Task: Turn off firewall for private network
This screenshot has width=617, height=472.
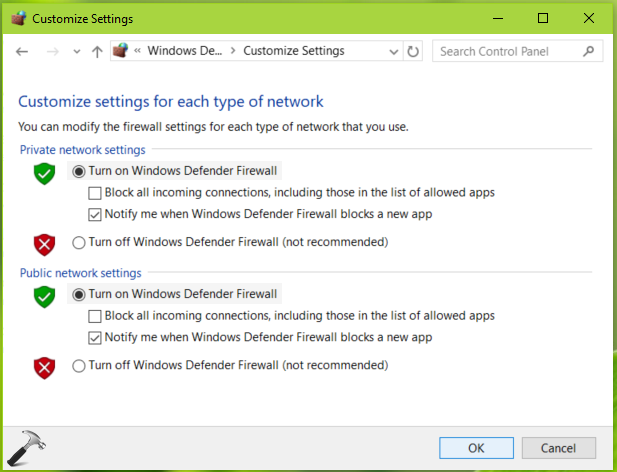Action: [230, 242]
